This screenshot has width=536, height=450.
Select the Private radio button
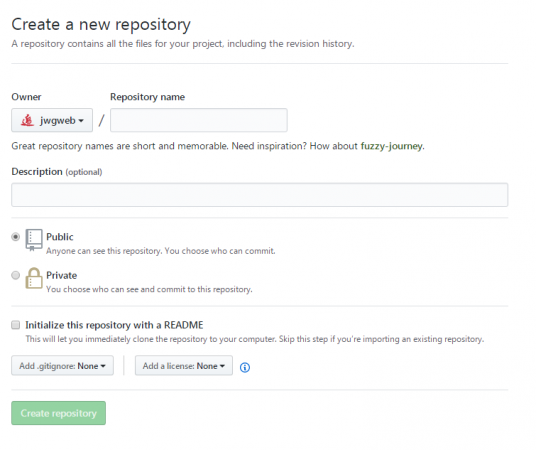coord(15,275)
